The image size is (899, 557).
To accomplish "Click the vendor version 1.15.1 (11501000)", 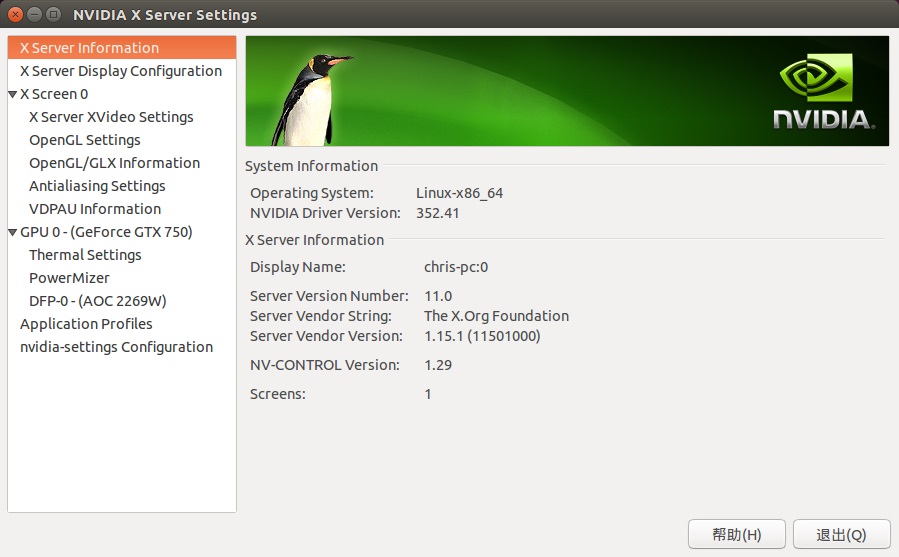I will (482, 336).
